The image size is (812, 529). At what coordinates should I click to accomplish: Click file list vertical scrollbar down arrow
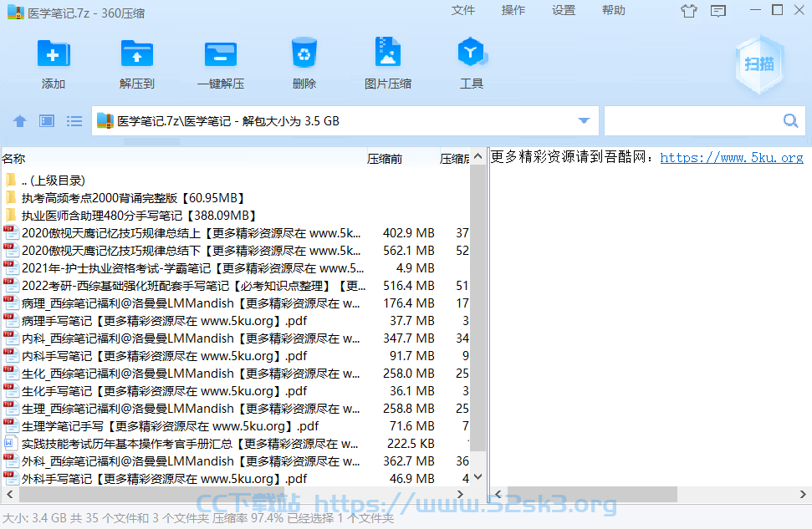[478, 477]
